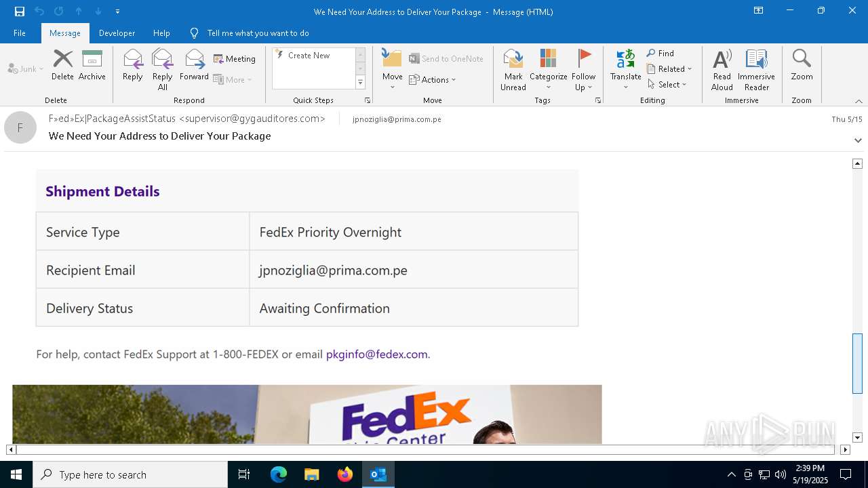The width and height of the screenshot is (868, 488).
Task: Open Microsoft Edge from taskbar
Action: tap(279, 474)
